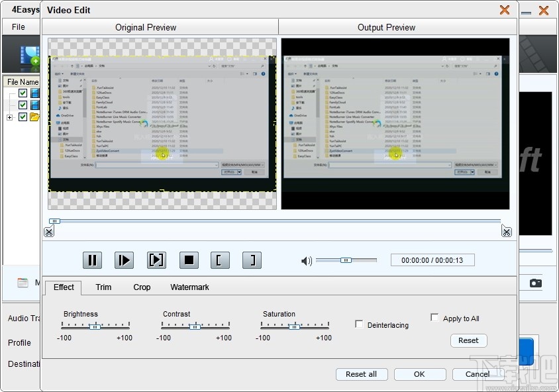
Task: Stop video playback
Action: [188, 260]
